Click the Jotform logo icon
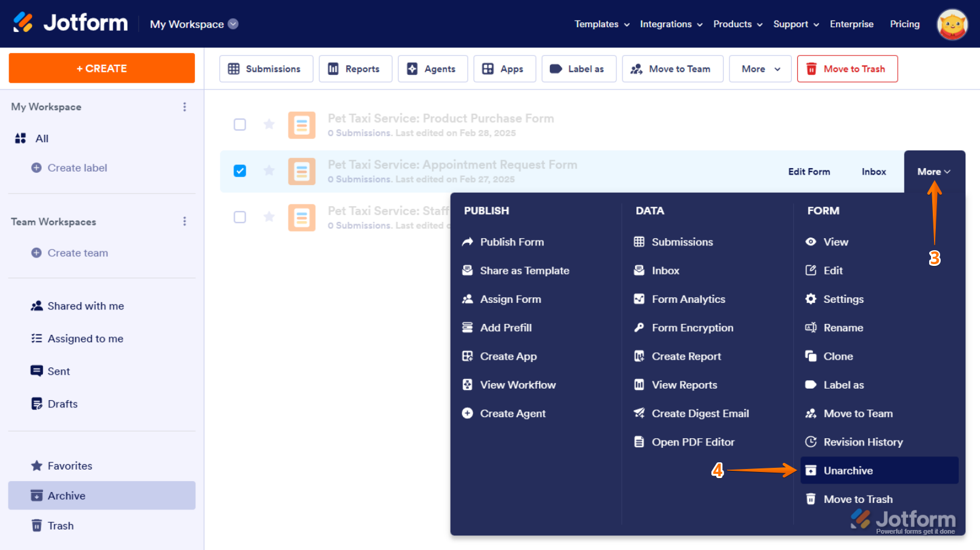This screenshot has width=980, height=550. coord(24,23)
